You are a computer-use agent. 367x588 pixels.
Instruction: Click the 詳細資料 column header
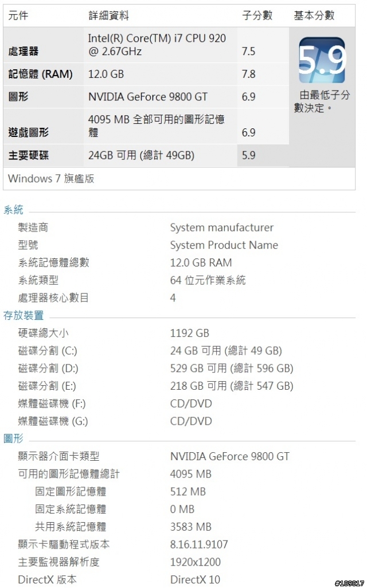pos(108,15)
